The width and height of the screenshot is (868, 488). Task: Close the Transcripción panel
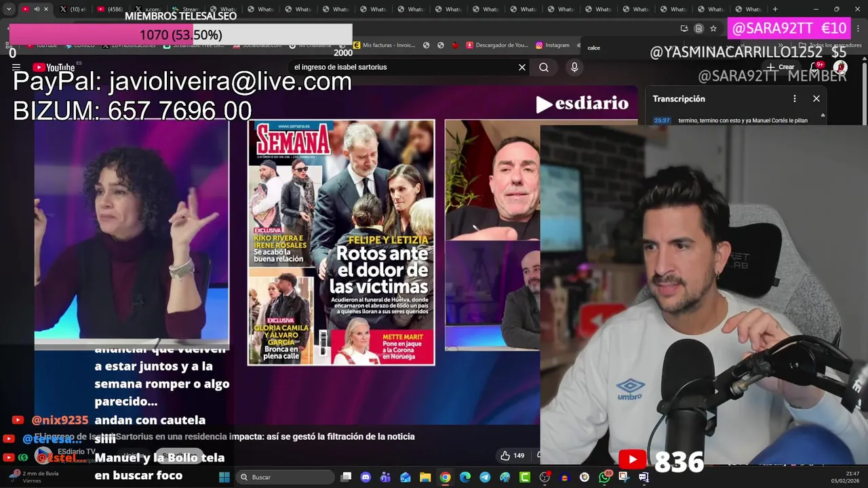tap(816, 98)
